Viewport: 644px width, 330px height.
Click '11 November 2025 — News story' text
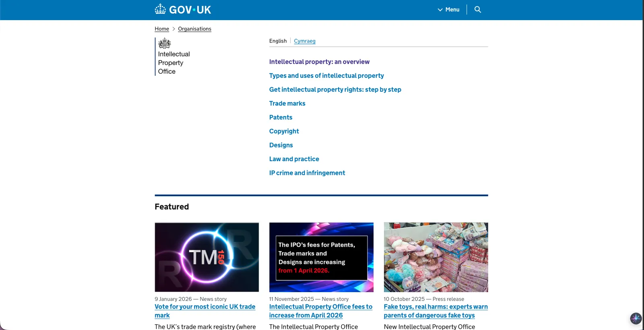[309, 299]
